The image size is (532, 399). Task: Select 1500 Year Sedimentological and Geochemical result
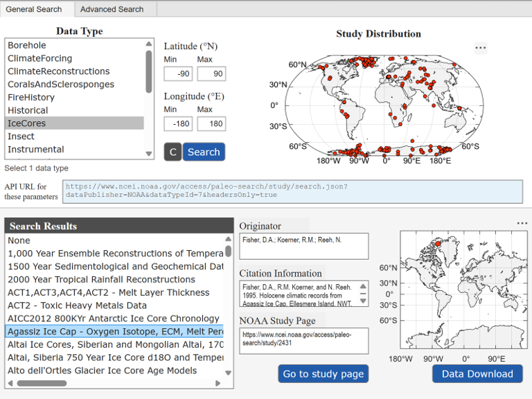pos(115,266)
